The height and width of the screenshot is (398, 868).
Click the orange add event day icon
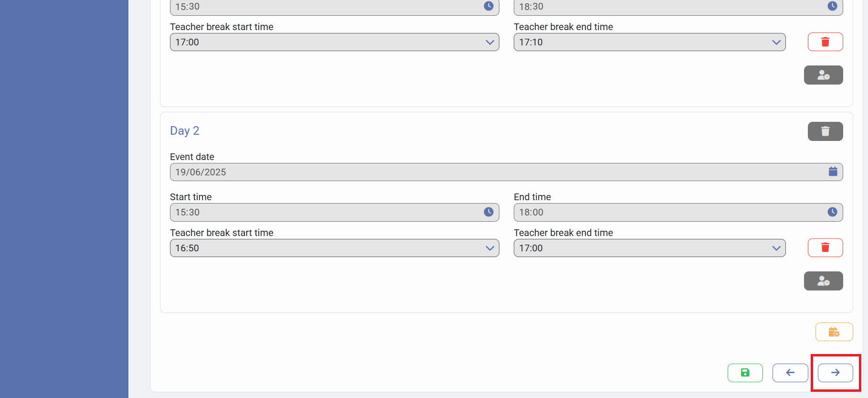834,332
